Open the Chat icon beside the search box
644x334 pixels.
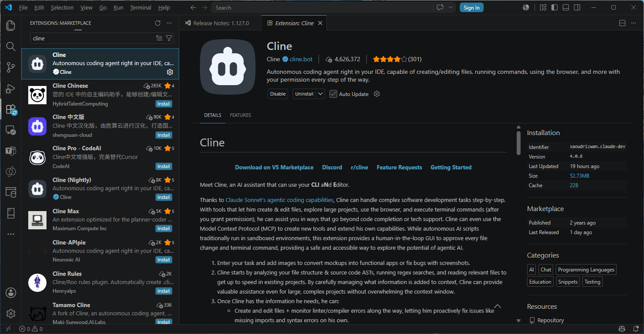pos(440,7)
